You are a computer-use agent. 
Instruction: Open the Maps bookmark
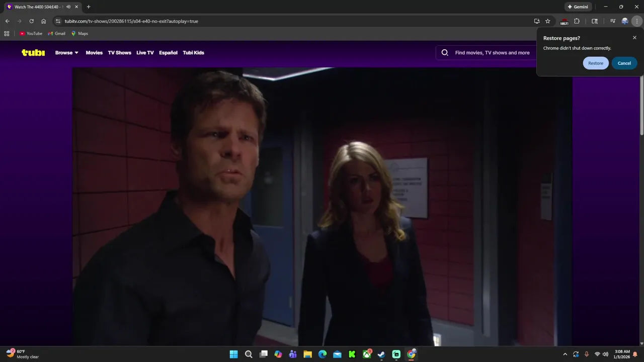[79, 34]
